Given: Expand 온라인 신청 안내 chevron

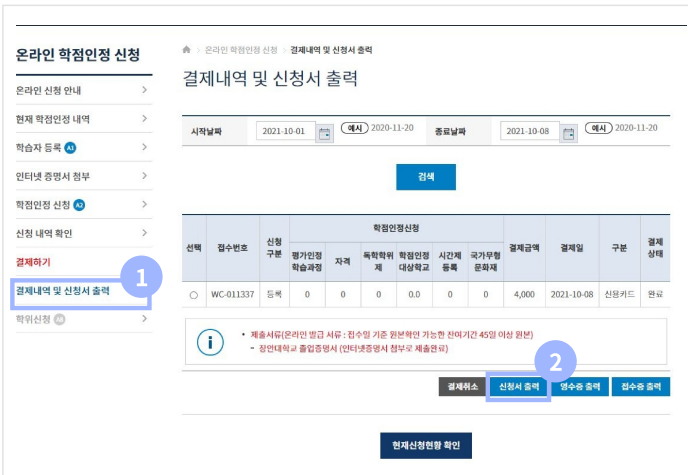Looking at the screenshot, I should coord(144,90).
